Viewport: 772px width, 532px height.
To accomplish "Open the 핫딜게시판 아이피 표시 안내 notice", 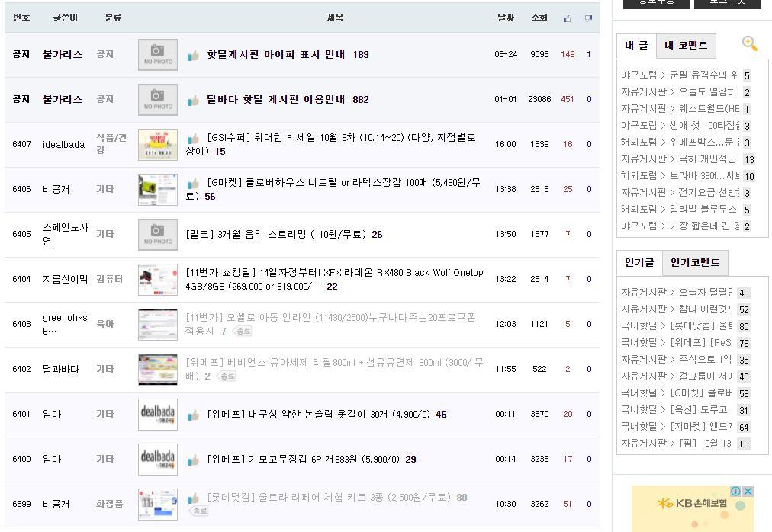I will click(280, 55).
